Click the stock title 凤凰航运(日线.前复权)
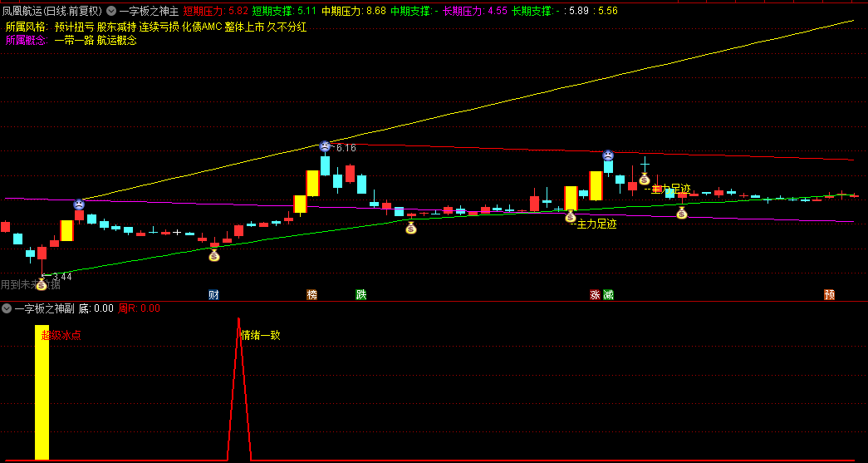Screen dimensions: 868x463 click(52, 11)
